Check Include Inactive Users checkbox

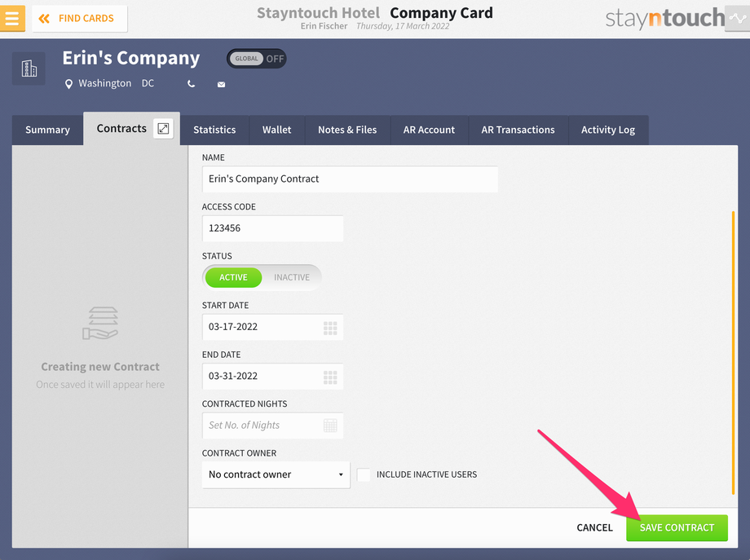364,474
